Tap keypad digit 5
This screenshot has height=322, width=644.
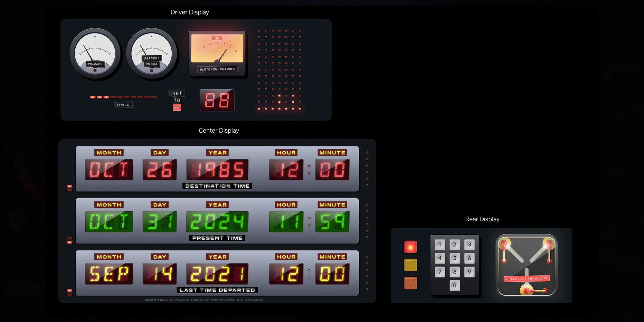coord(455,258)
